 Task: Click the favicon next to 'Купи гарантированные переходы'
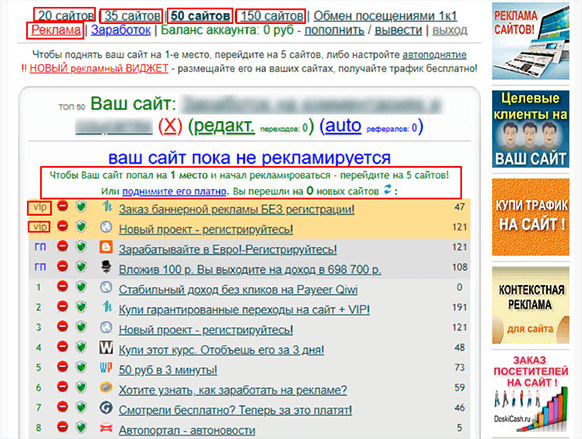[x=107, y=307]
